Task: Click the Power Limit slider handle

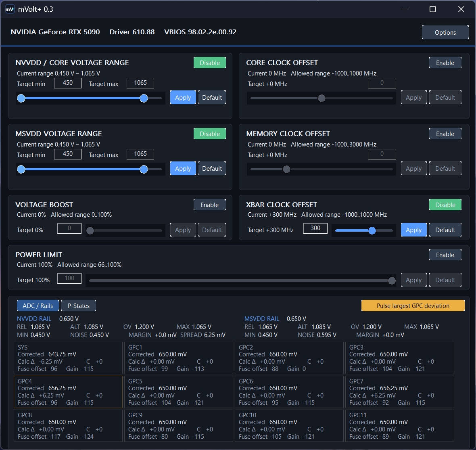Action: (x=392, y=280)
